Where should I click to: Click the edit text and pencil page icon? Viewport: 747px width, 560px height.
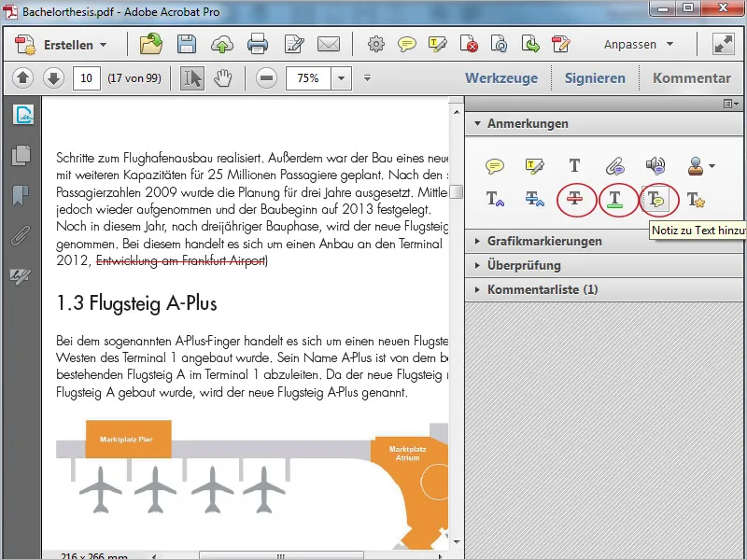tap(294, 44)
